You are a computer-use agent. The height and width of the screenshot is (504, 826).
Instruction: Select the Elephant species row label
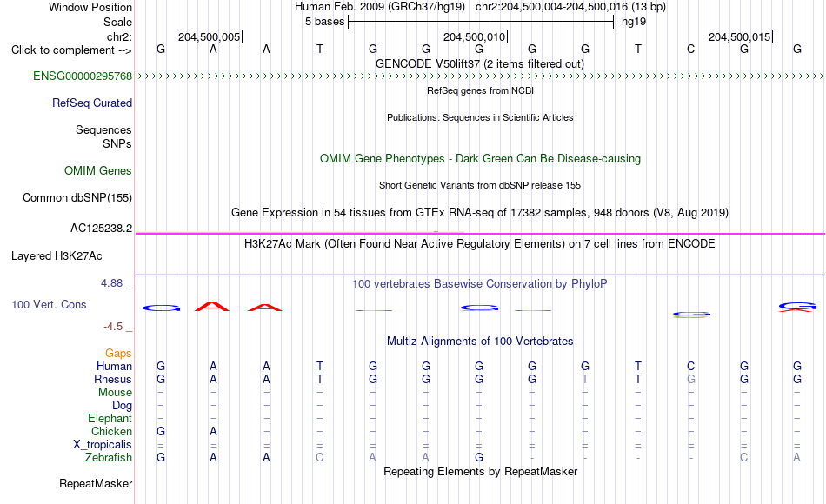coord(110,418)
